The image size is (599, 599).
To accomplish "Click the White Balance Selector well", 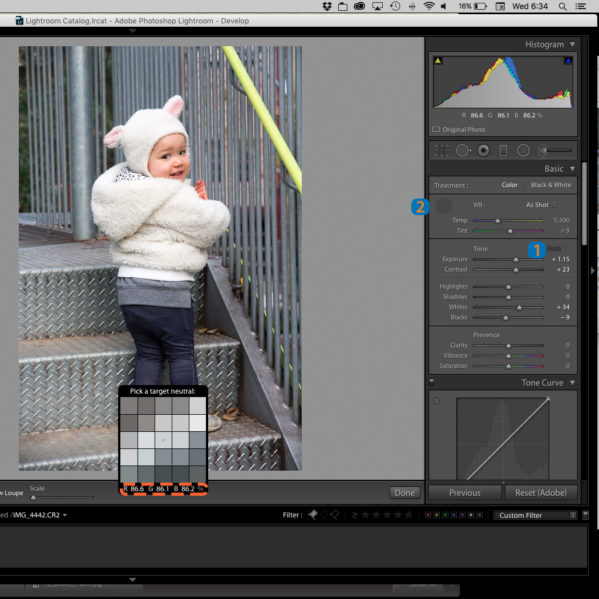I will pyautogui.click(x=443, y=206).
